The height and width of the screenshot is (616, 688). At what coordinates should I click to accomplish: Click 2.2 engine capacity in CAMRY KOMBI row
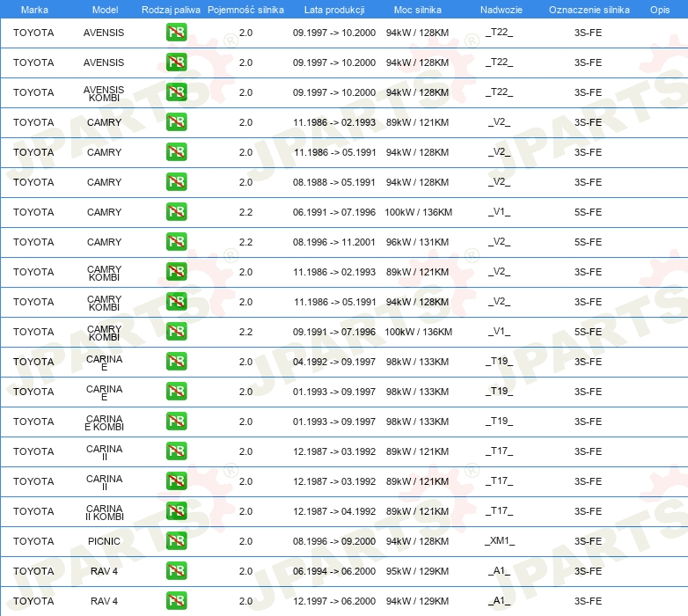245,332
